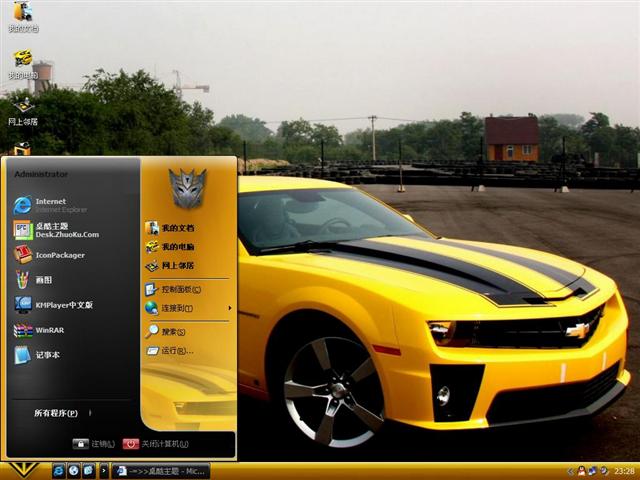Open 记事本 notepad
The image size is (640, 480).
[37, 355]
